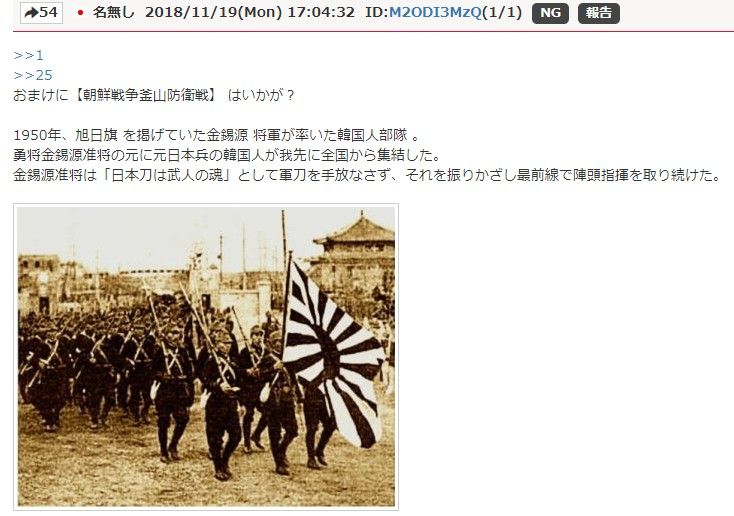This screenshot has width=734, height=516.
Task: Click the word おまけに in post body
Action: point(41,96)
